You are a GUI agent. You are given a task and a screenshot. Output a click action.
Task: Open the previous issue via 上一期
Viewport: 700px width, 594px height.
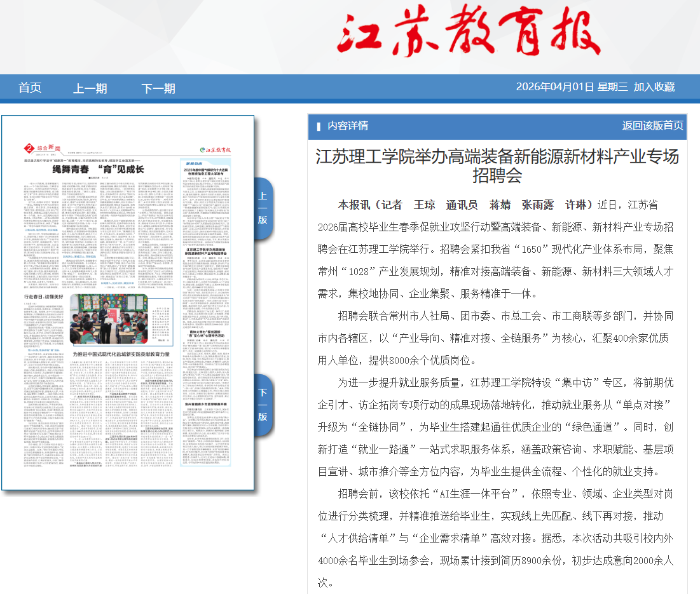[x=90, y=88]
